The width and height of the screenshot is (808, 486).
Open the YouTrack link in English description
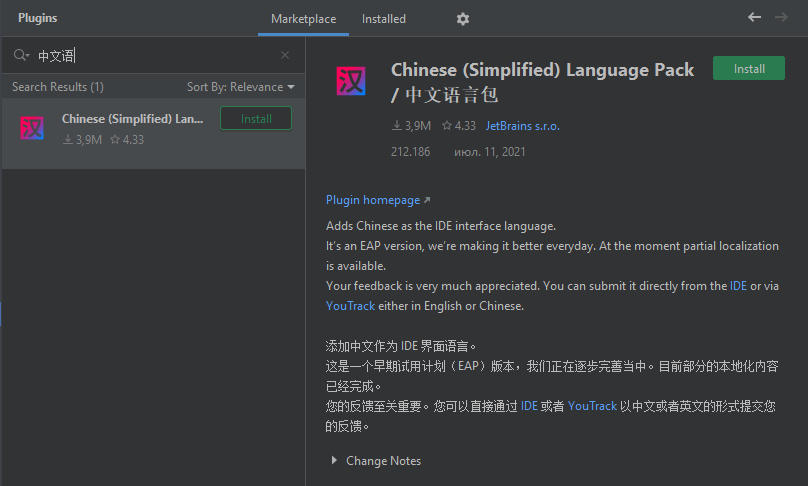(x=350, y=306)
